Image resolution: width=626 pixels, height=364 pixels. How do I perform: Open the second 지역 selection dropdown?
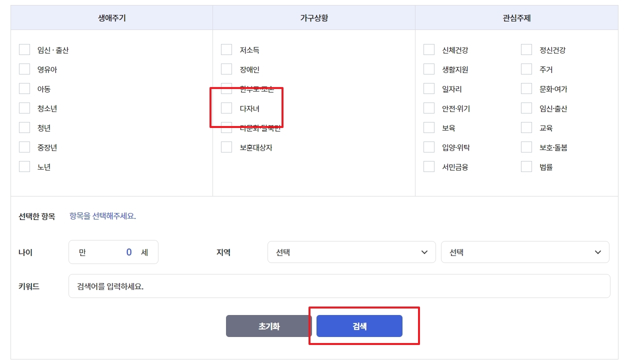(x=524, y=252)
